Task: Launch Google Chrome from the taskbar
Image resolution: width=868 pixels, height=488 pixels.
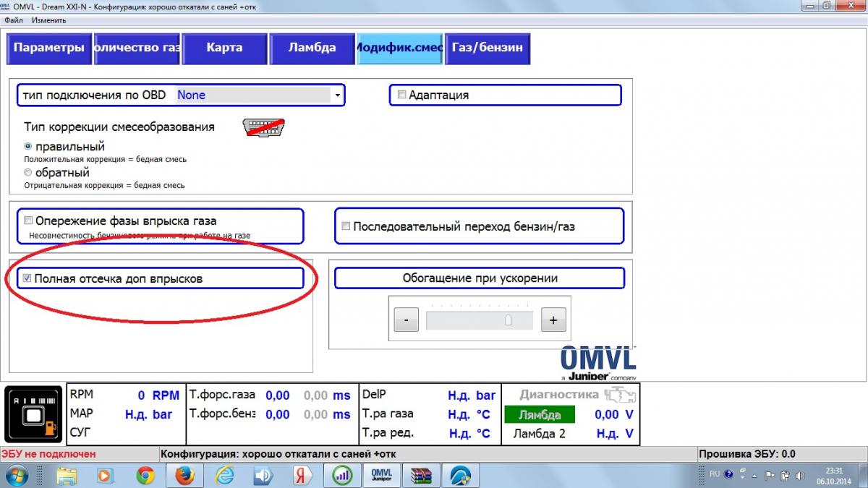Action: [x=145, y=475]
